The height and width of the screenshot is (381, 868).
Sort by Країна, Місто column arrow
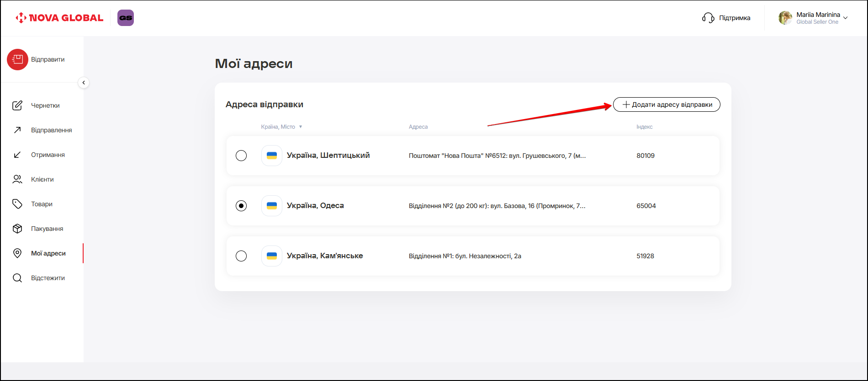coord(301,127)
